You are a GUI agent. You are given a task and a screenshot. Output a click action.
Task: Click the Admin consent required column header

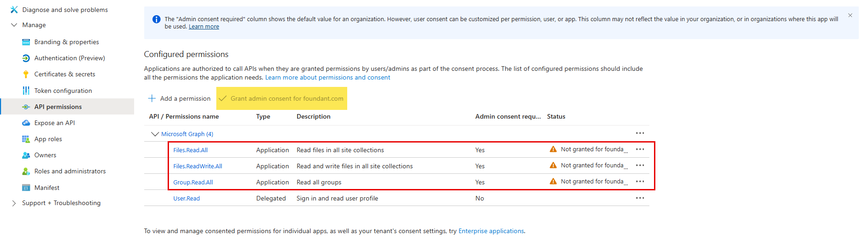508,116
